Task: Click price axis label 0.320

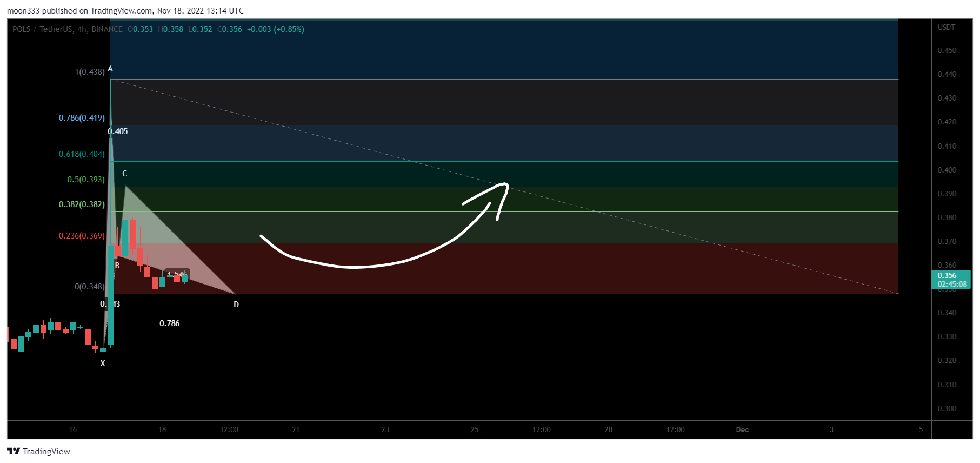Action: click(x=947, y=360)
